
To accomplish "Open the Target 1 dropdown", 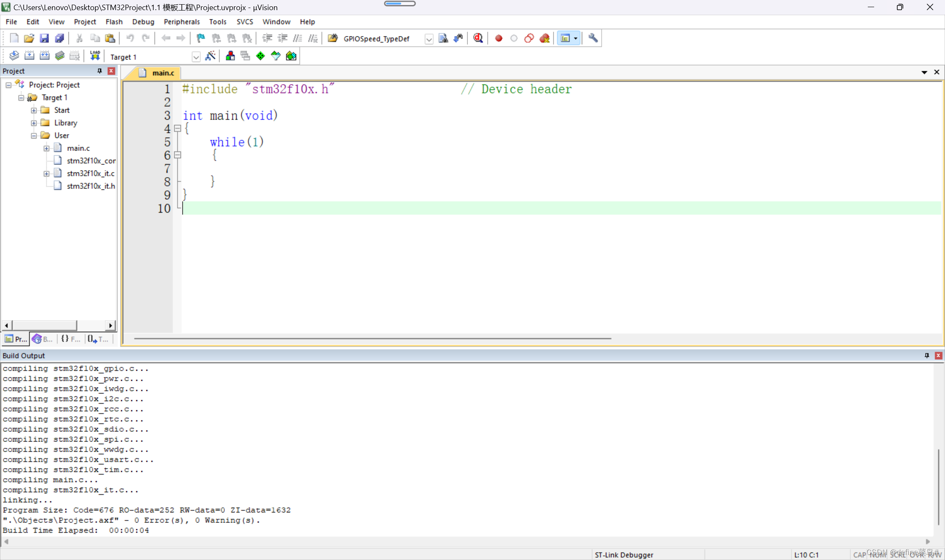I will tap(196, 57).
